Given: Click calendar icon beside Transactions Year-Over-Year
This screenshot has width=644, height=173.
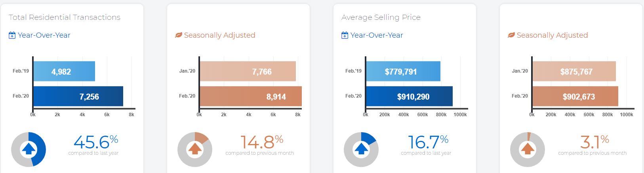Looking at the screenshot, I should (x=12, y=35).
